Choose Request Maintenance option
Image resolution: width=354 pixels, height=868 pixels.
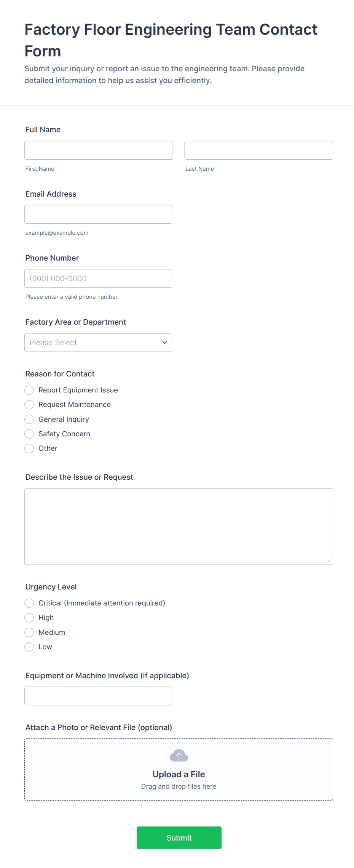click(x=29, y=404)
